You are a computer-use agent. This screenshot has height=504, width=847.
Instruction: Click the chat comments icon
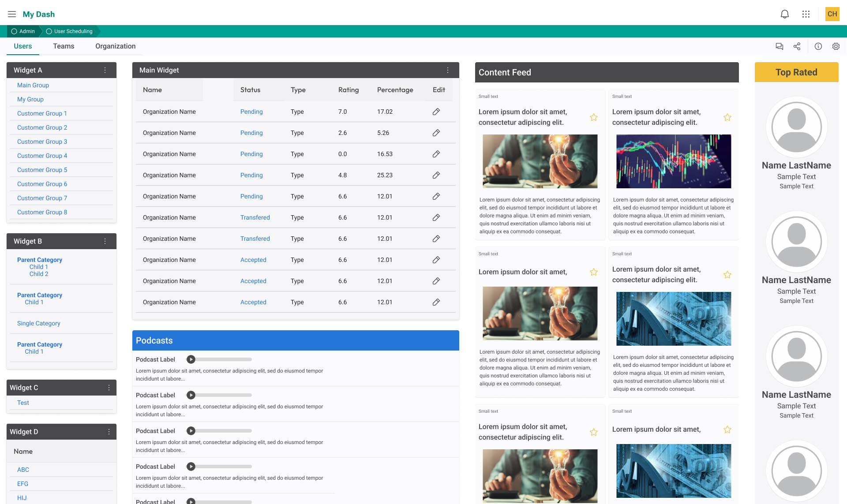tap(779, 46)
